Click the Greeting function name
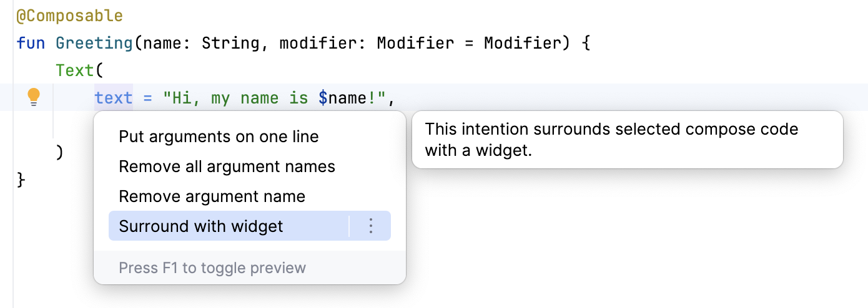 [94, 44]
